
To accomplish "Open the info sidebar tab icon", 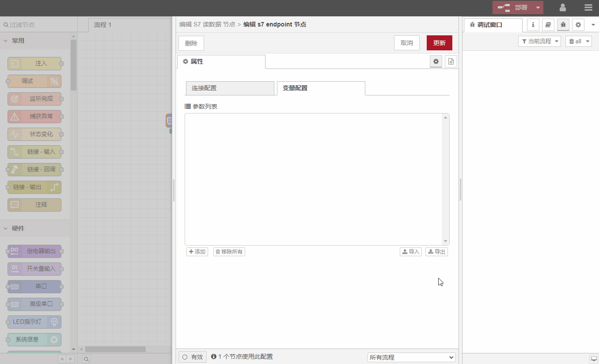I will click(533, 25).
